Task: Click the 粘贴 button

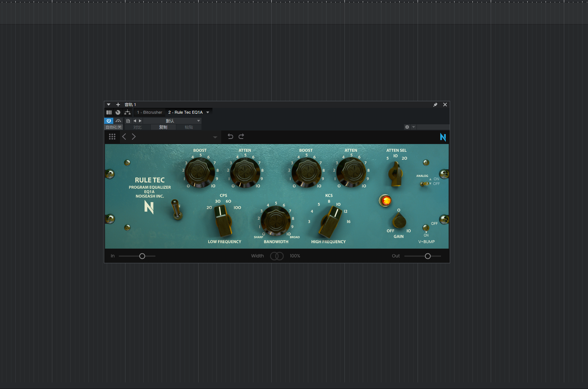Action: [x=189, y=127]
